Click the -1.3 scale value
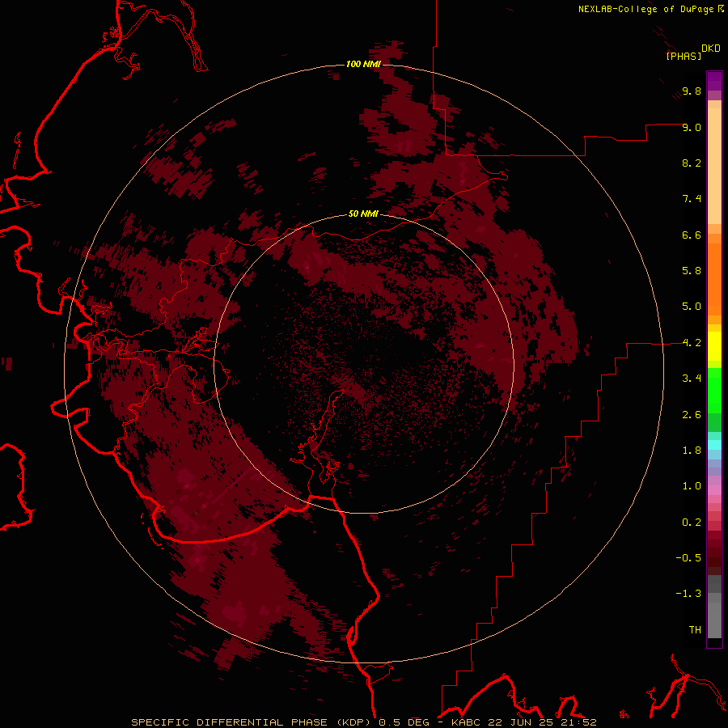728x728 pixels. (688, 594)
